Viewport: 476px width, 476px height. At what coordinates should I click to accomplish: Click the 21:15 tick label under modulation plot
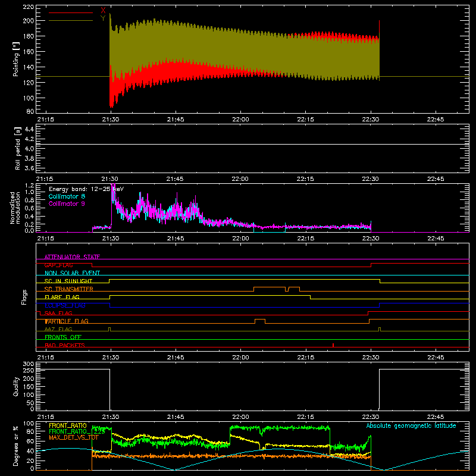(45, 239)
